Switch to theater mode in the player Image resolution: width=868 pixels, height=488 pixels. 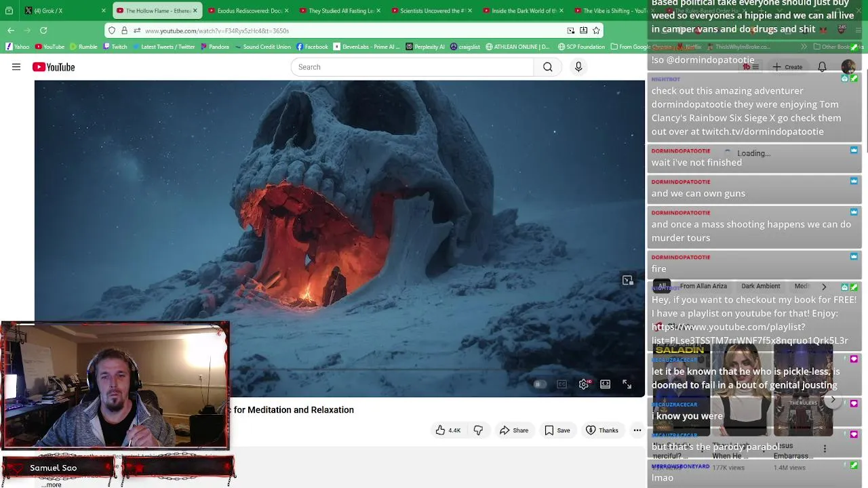point(606,384)
